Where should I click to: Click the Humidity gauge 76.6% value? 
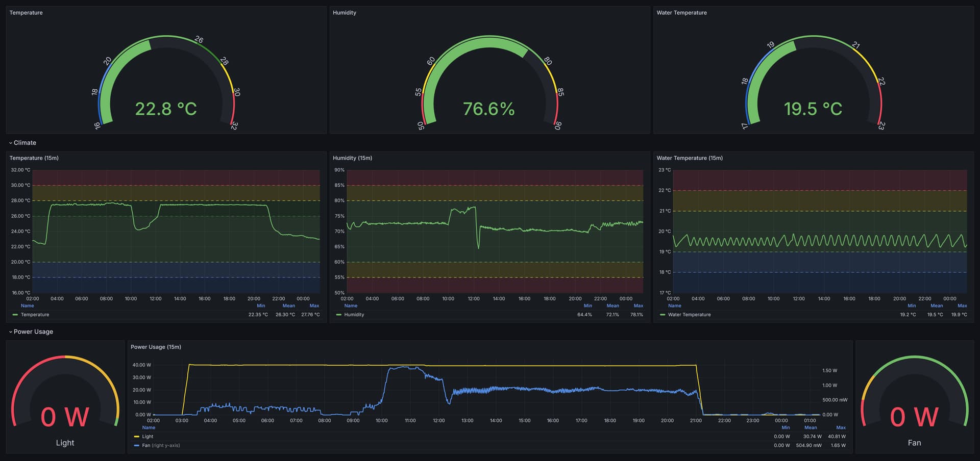[x=489, y=109]
